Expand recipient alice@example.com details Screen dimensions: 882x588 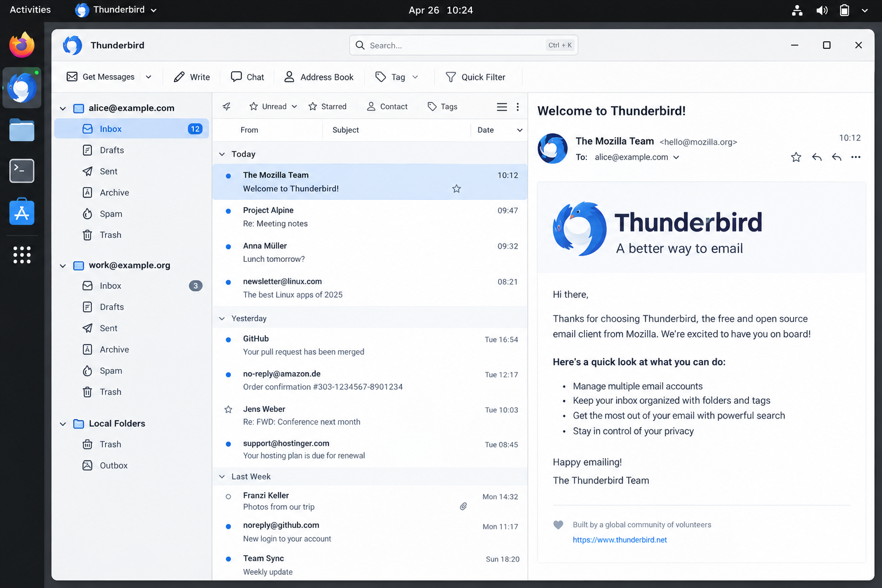(676, 157)
